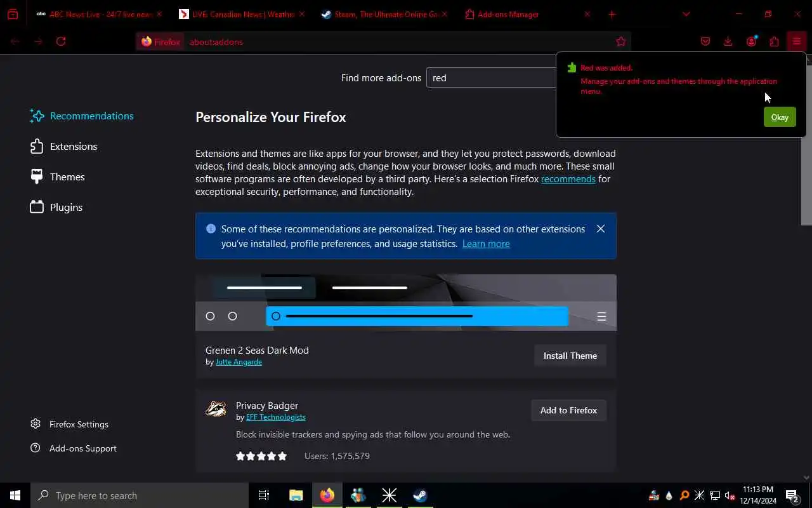Open the Firefox application hamburger menu
This screenshot has width=812, height=508.
pos(797,41)
